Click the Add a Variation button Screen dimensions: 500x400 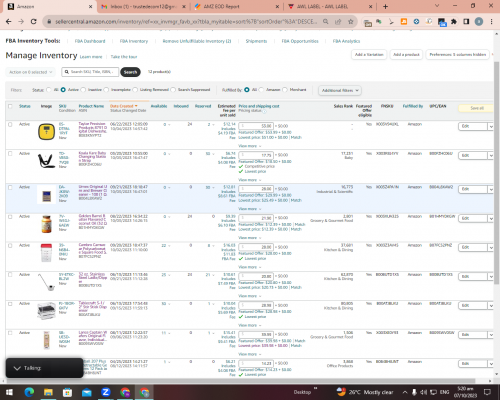click(x=369, y=54)
